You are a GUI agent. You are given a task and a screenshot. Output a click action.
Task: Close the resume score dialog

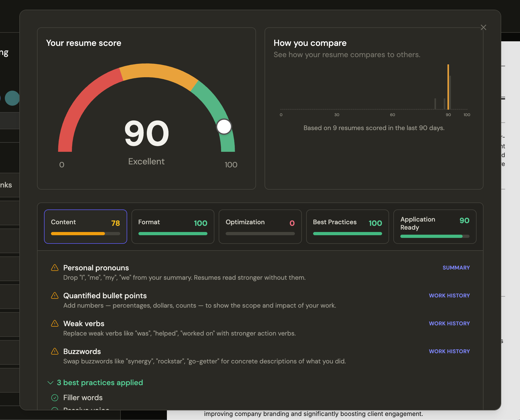click(483, 27)
